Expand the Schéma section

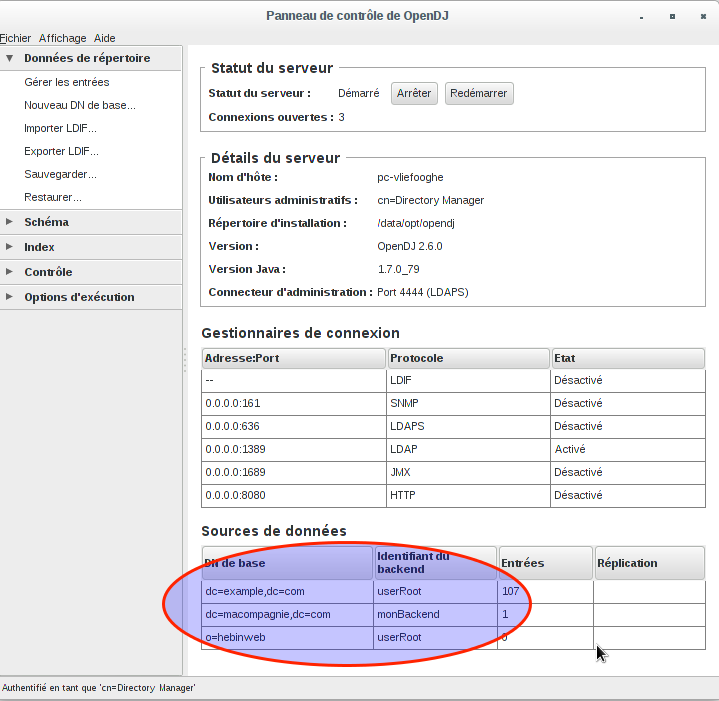click(91, 222)
